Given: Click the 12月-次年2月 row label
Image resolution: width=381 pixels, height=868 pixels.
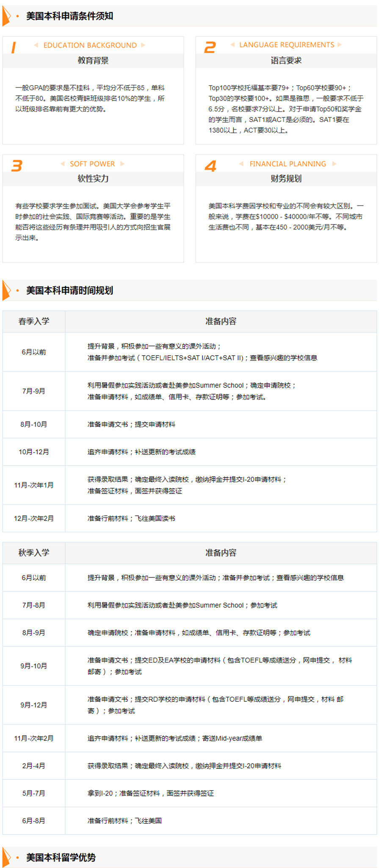Looking at the screenshot, I should pos(34,518).
